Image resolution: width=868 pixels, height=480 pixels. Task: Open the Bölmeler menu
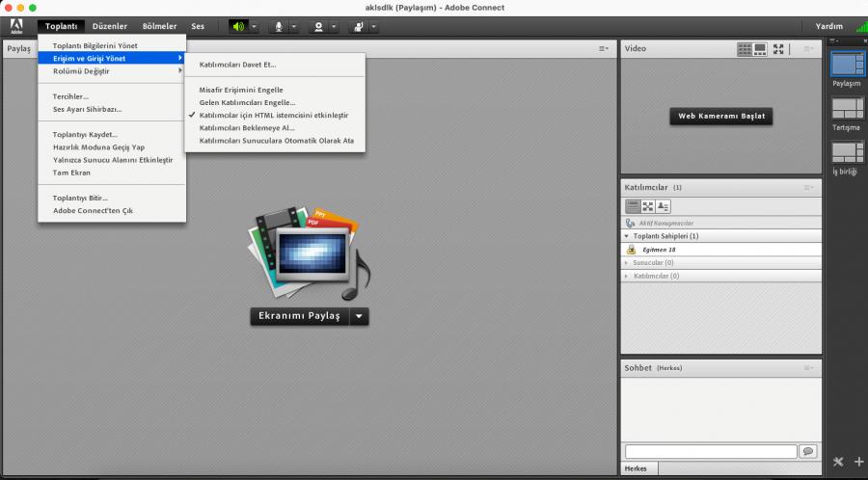pyautogui.click(x=159, y=26)
